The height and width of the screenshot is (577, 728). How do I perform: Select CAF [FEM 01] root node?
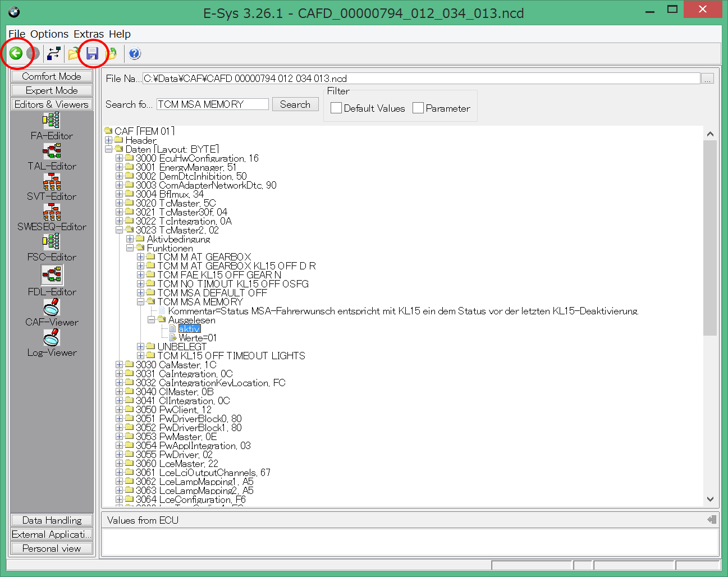click(x=145, y=131)
